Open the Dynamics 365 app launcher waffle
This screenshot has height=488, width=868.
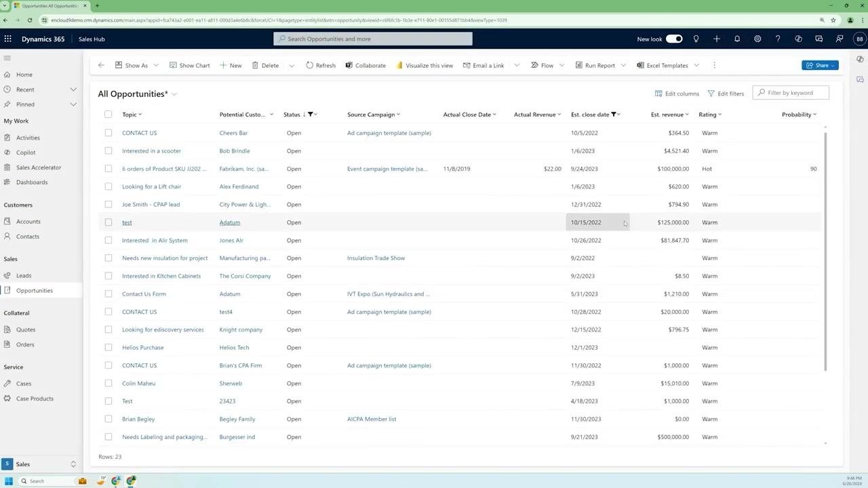tap(7, 39)
